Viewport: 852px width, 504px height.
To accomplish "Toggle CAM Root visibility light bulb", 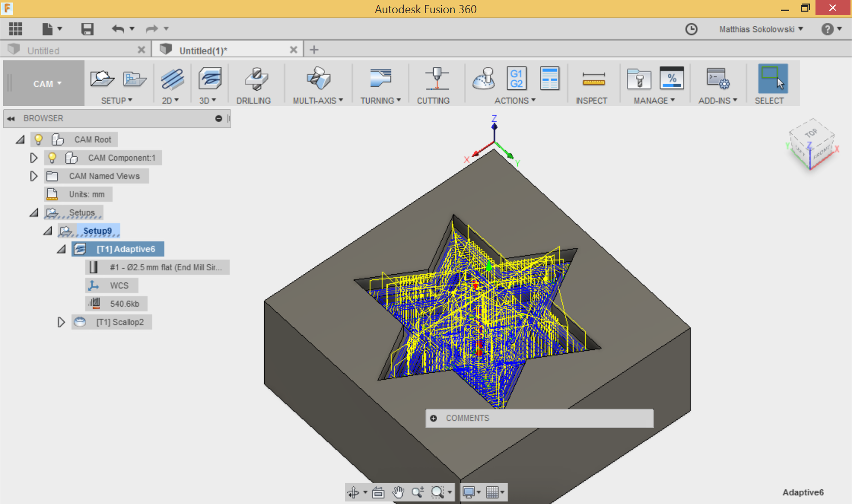I will [39, 139].
